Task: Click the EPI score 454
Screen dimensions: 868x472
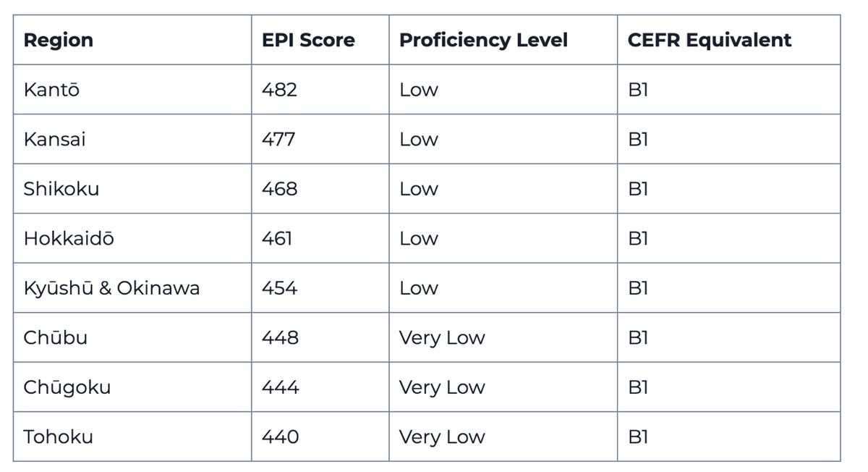Action: point(280,288)
